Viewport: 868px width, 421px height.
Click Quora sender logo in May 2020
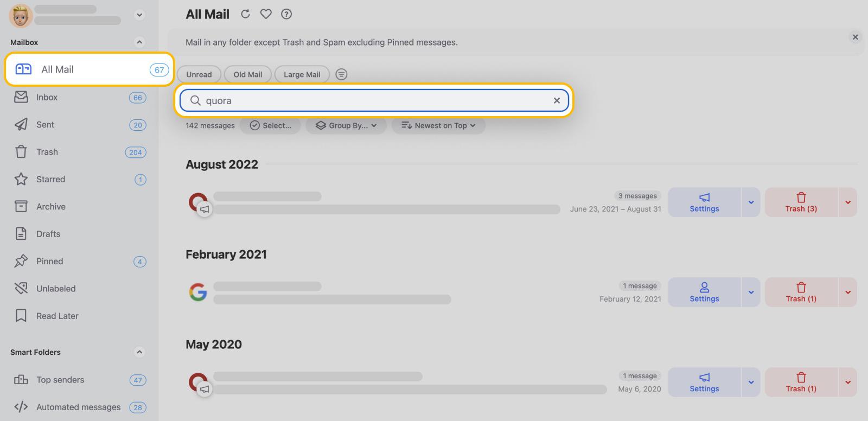click(x=198, y=382)
